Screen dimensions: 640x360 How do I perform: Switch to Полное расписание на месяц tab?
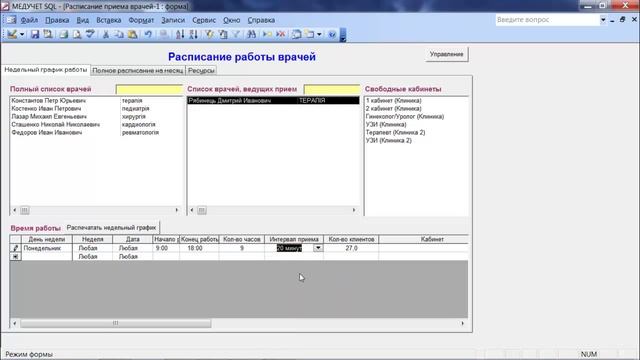138,71
